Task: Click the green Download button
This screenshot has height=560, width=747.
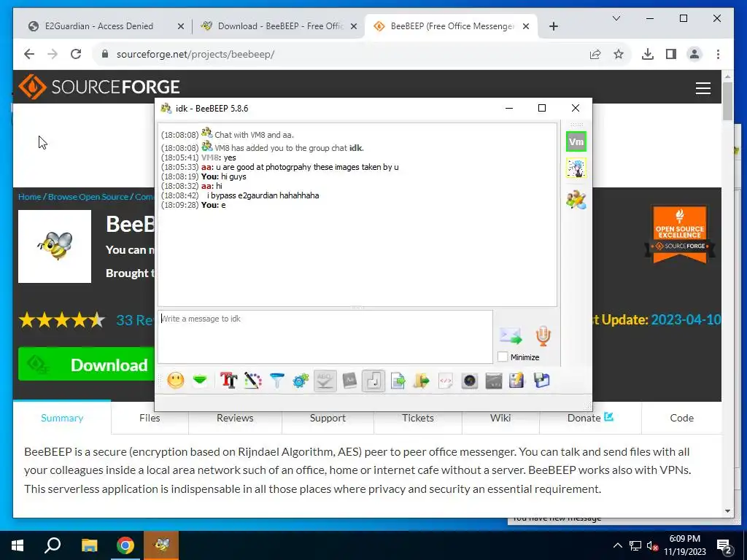Action: click(x=87, y=365)
